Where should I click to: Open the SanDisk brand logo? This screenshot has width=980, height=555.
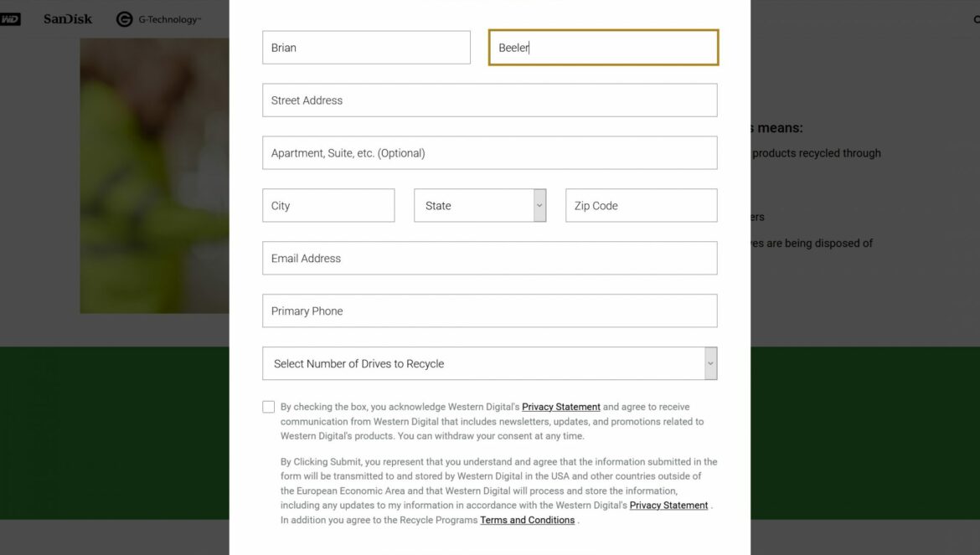pos(68,19)
